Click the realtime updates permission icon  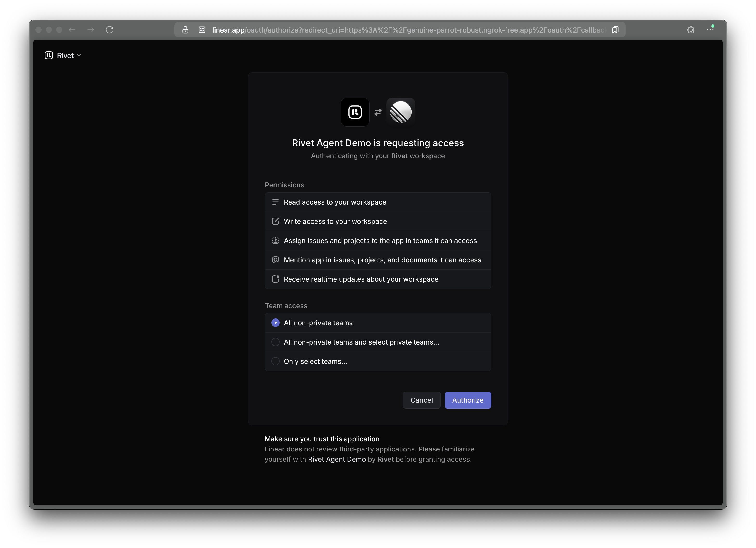tap(275, 279)
